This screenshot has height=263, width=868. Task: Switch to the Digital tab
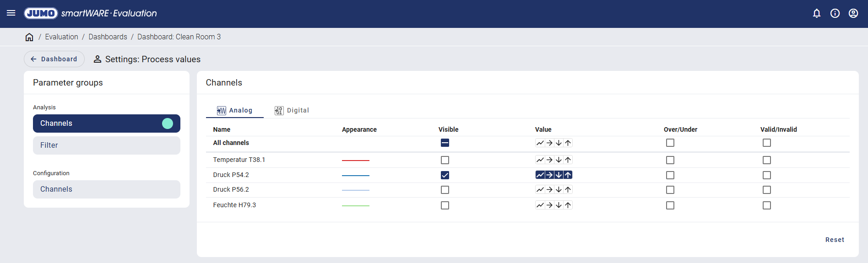[292, 110]
